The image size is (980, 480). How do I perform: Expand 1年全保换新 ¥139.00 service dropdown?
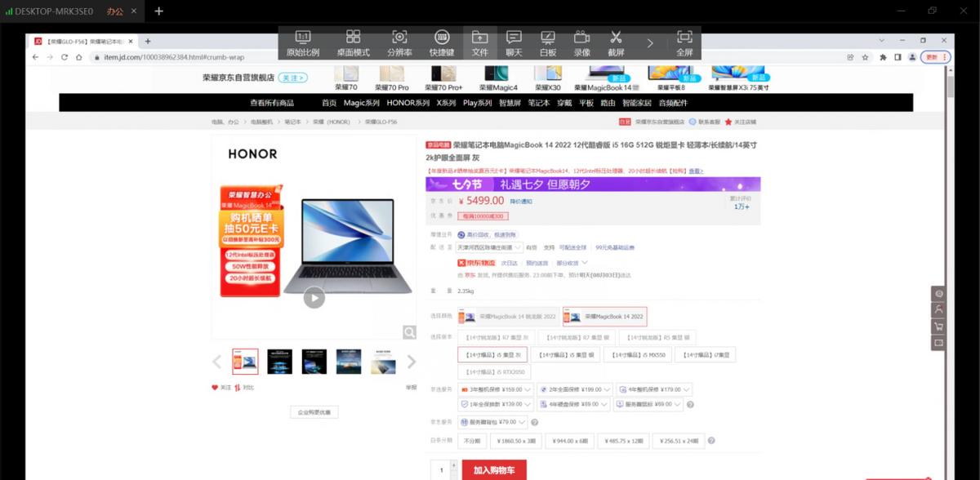(x=496, y=404)
